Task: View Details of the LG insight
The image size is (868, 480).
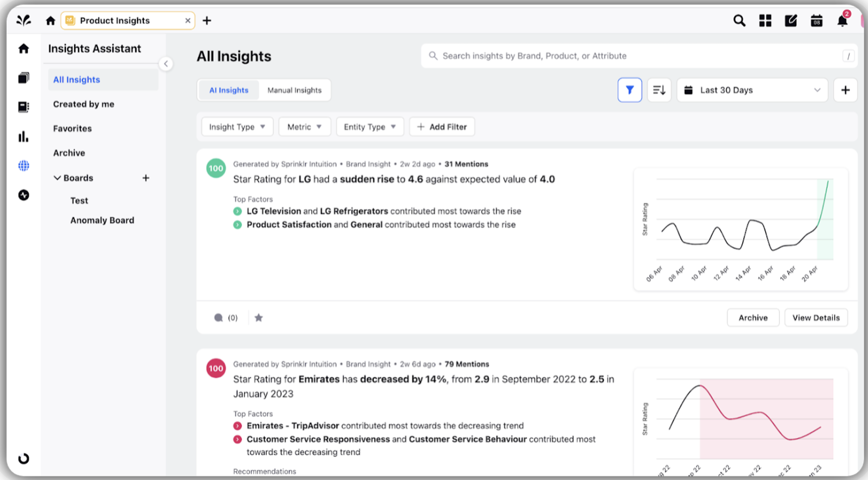Action: tap(816, 318)
